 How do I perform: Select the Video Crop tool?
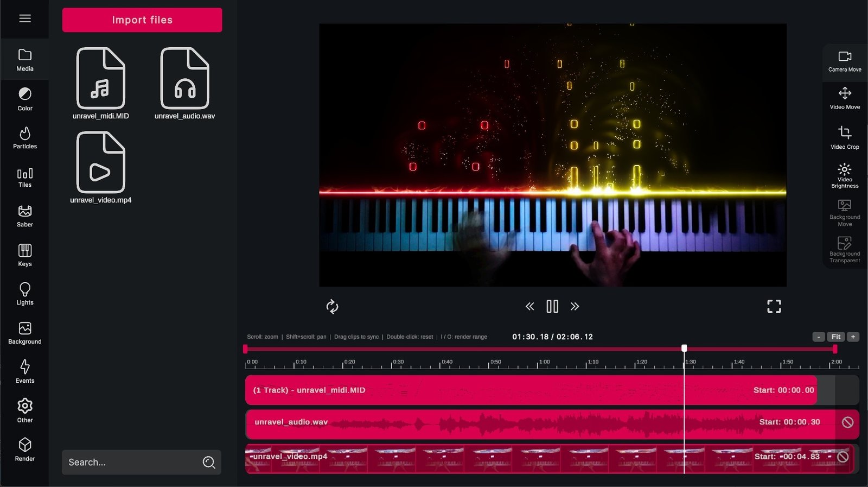pos(845,138)
